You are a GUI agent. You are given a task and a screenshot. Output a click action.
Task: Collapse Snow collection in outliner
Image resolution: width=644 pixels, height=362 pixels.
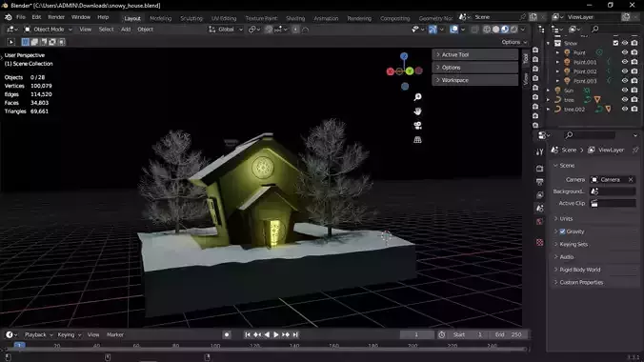tap(549, 43)
